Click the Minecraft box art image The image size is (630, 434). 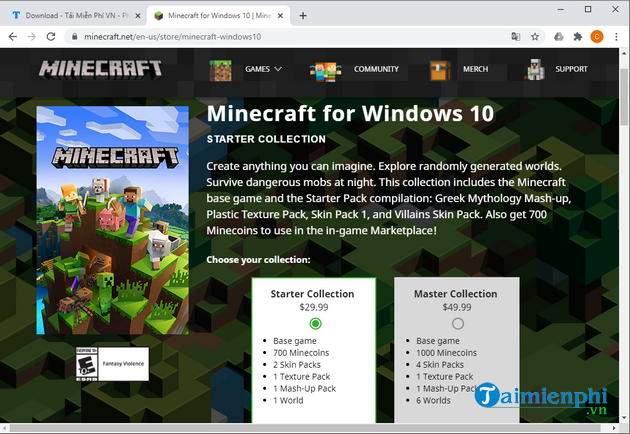tap(112, 220)
